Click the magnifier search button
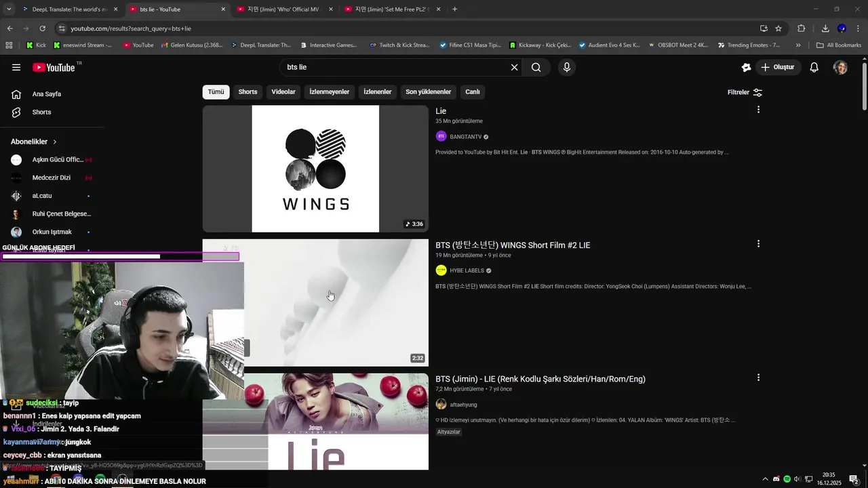The width and height of the screenshot is (868, 488). 536,67
